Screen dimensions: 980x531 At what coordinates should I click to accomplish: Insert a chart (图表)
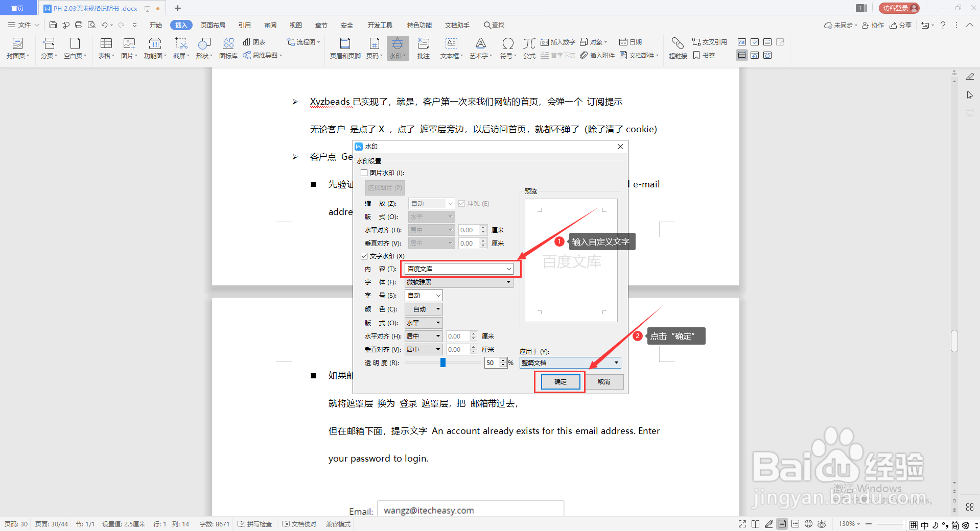(254, 42)
